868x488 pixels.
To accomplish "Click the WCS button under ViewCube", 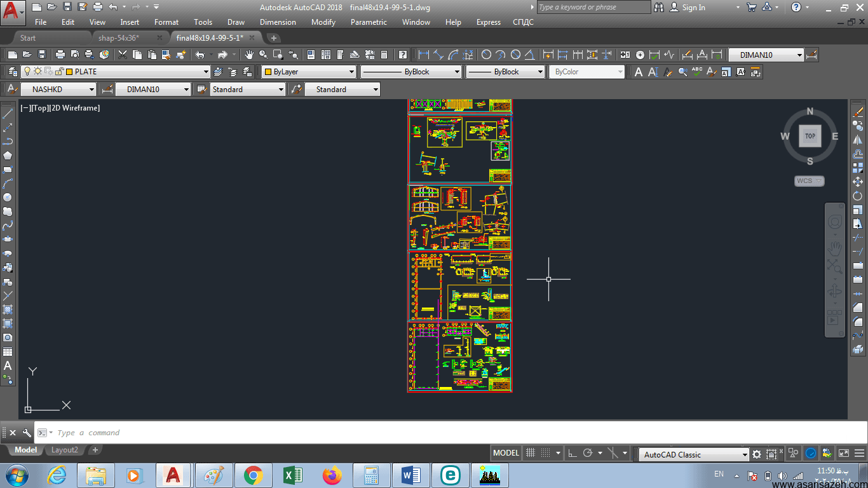I will coord(810,181).
